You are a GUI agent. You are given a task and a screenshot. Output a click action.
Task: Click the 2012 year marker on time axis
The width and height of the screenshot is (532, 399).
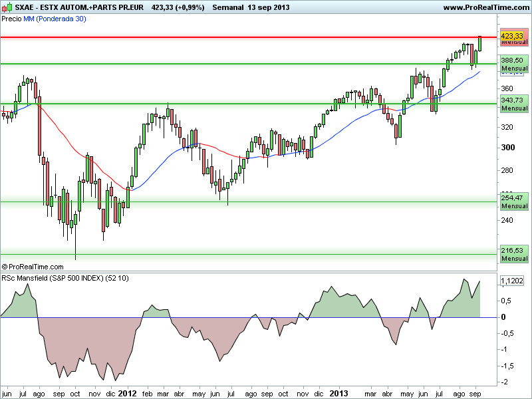coord(126,393)
